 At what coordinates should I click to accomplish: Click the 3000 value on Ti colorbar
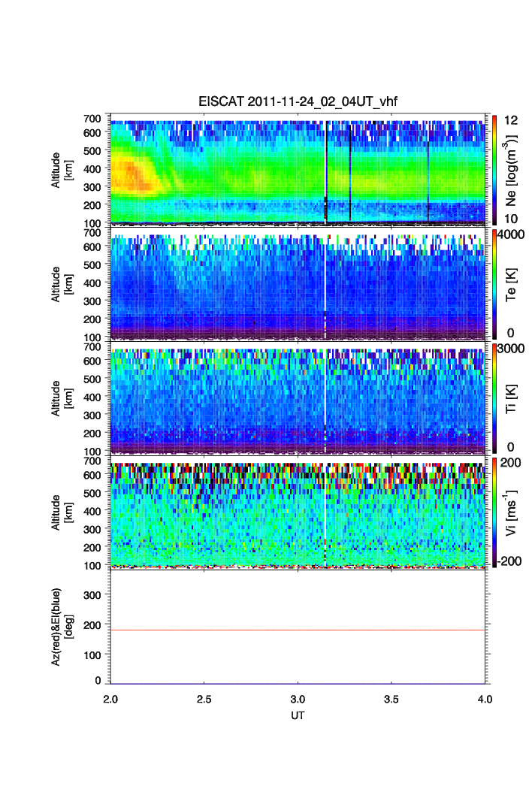pyautogui.click(x=511, y=349)
